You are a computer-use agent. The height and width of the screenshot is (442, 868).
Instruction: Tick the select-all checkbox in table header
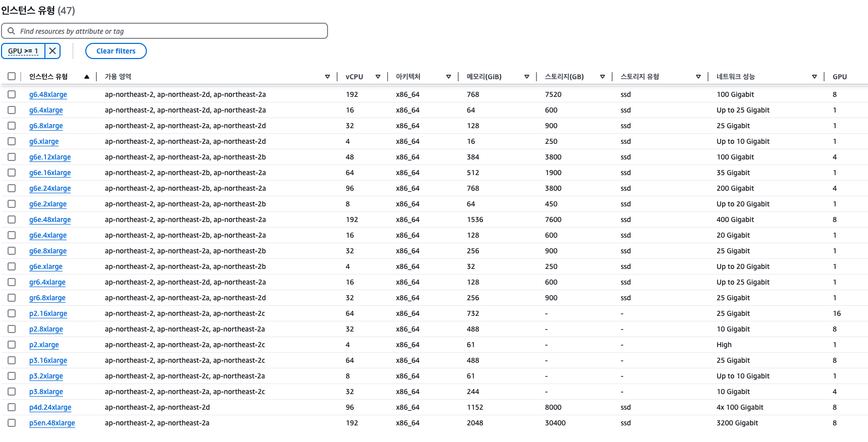point(12,76)
